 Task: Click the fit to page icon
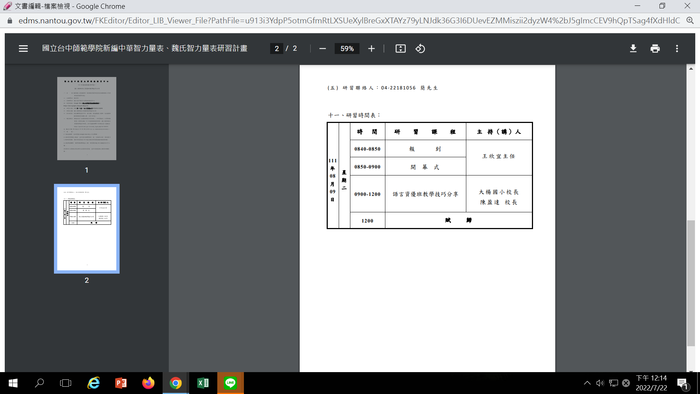pyautogui.click(x=400, y=49)
